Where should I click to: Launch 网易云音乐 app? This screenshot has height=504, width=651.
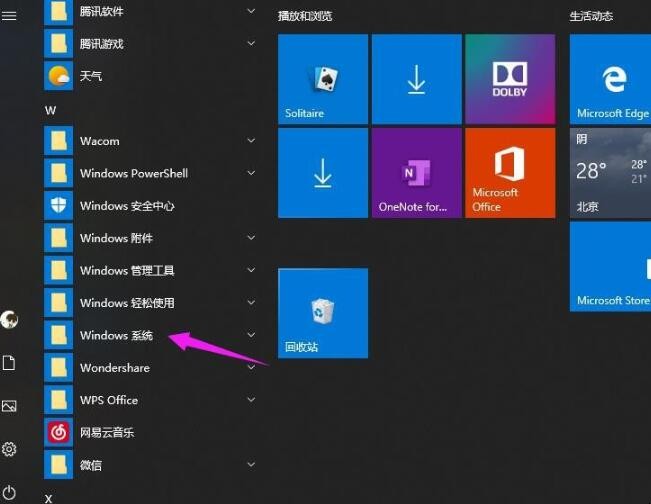(106, 432)
